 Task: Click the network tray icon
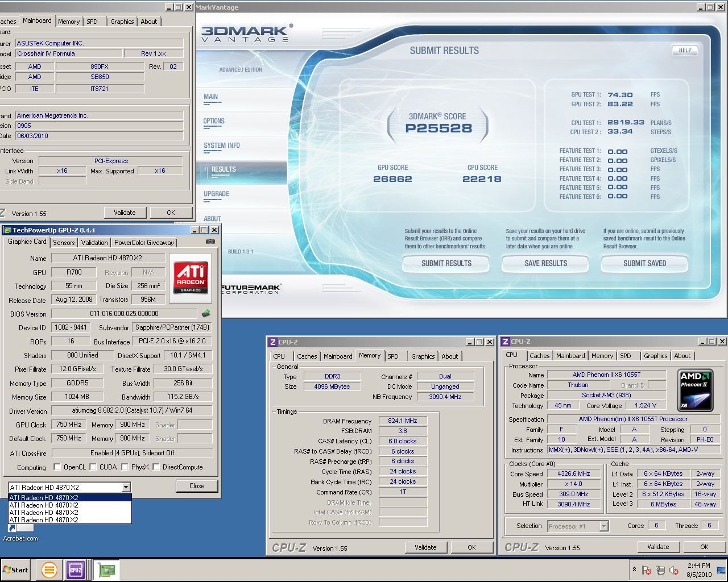[660, 570]
